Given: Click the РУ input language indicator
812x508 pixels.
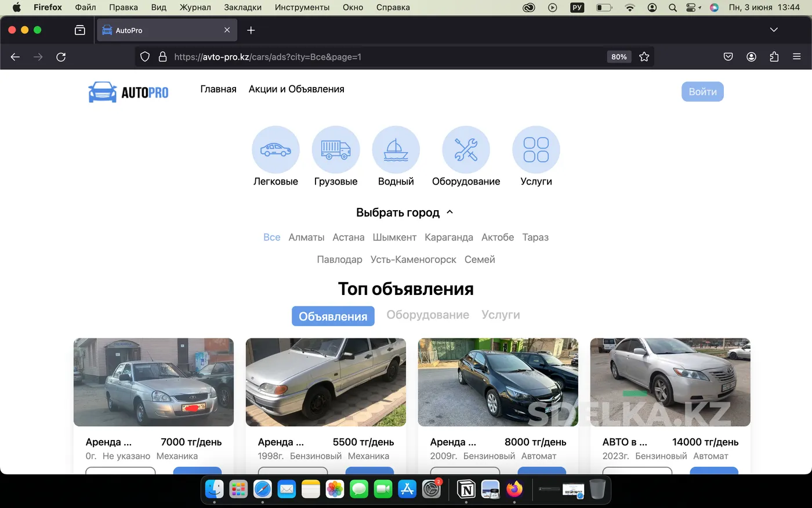Looking at the screenshot, I should click(577, 8).
